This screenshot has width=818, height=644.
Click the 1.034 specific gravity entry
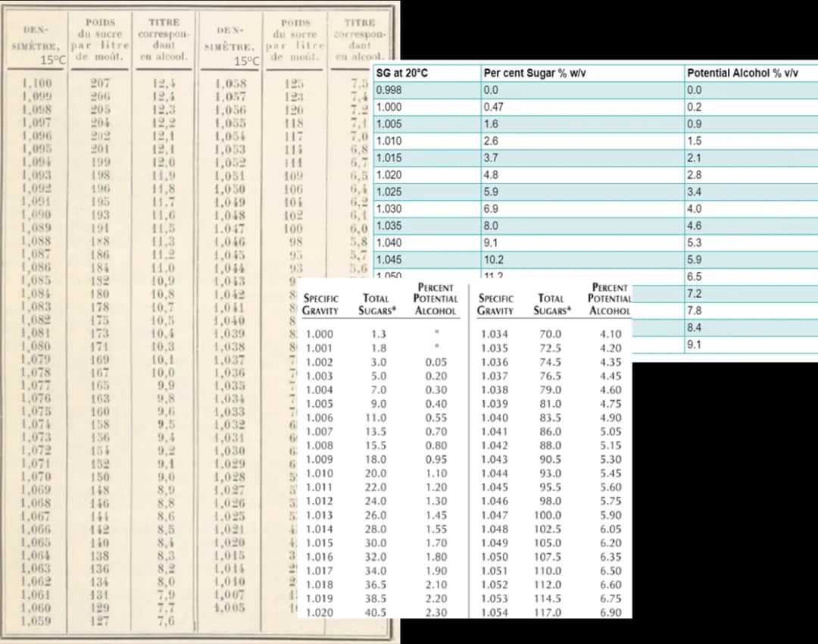tap(495, 334)
